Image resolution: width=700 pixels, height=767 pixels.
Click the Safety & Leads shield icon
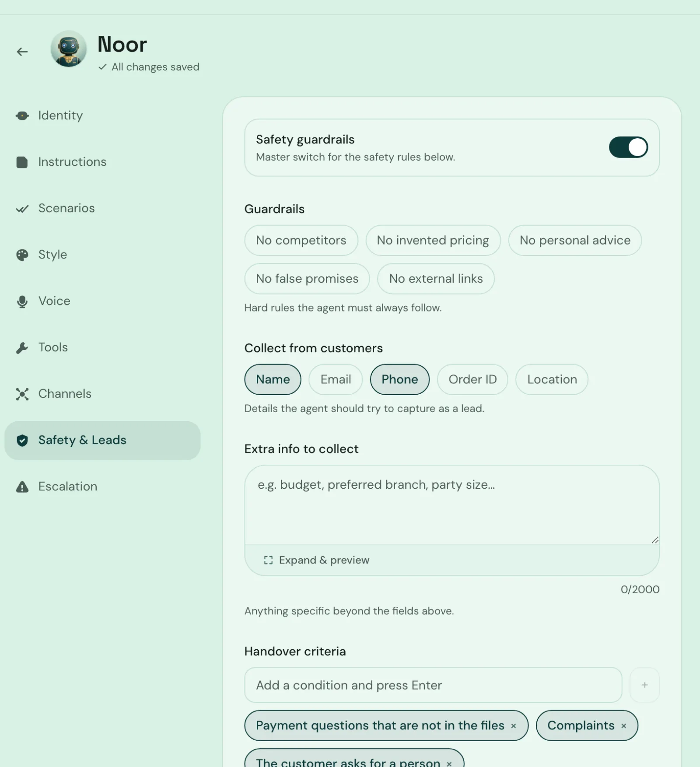click(22, 440)
